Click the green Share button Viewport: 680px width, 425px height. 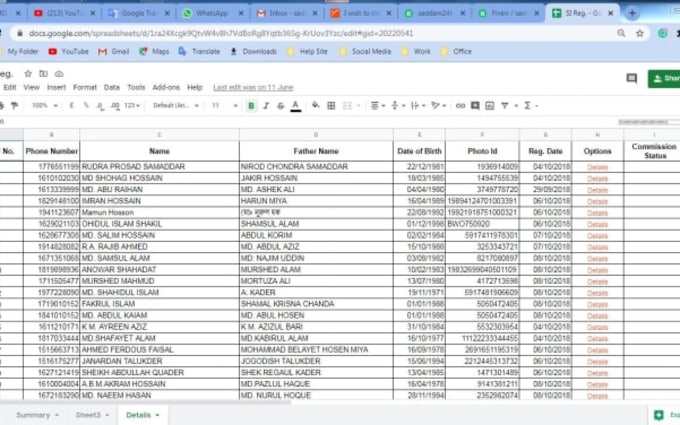tap(664, 78)
